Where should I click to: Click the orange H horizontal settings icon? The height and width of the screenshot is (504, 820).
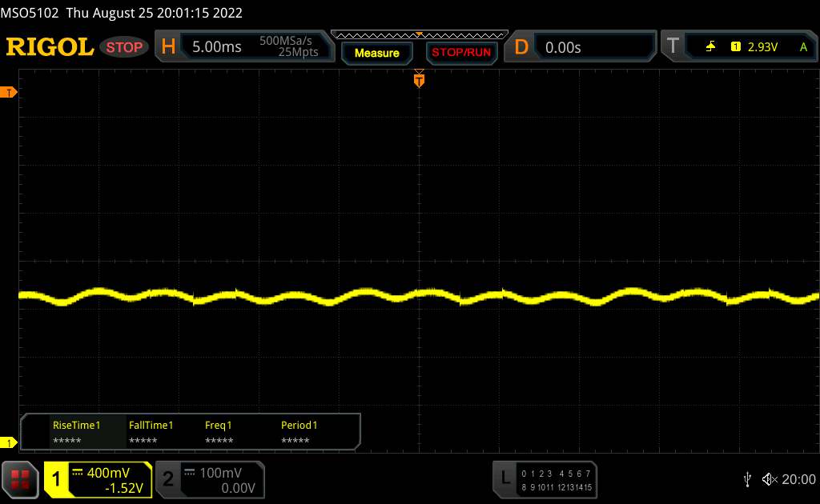[168, 47]
